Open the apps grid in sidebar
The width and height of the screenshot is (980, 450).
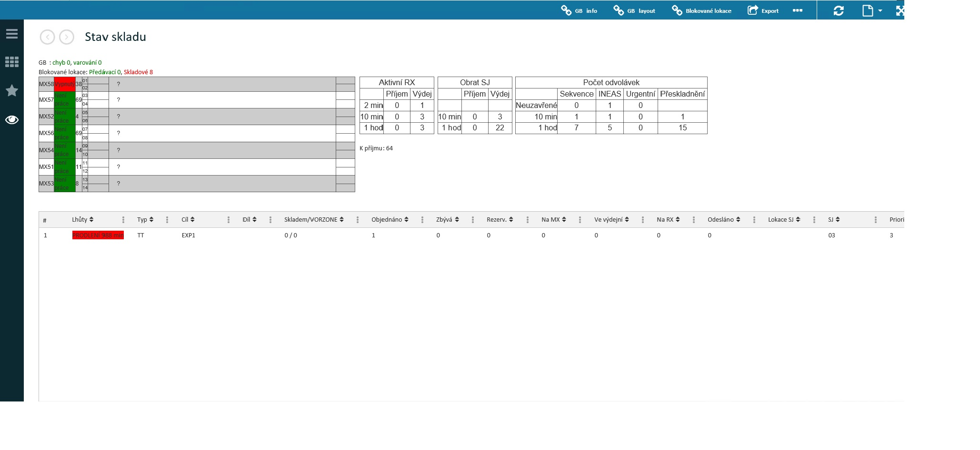[12, 62]
